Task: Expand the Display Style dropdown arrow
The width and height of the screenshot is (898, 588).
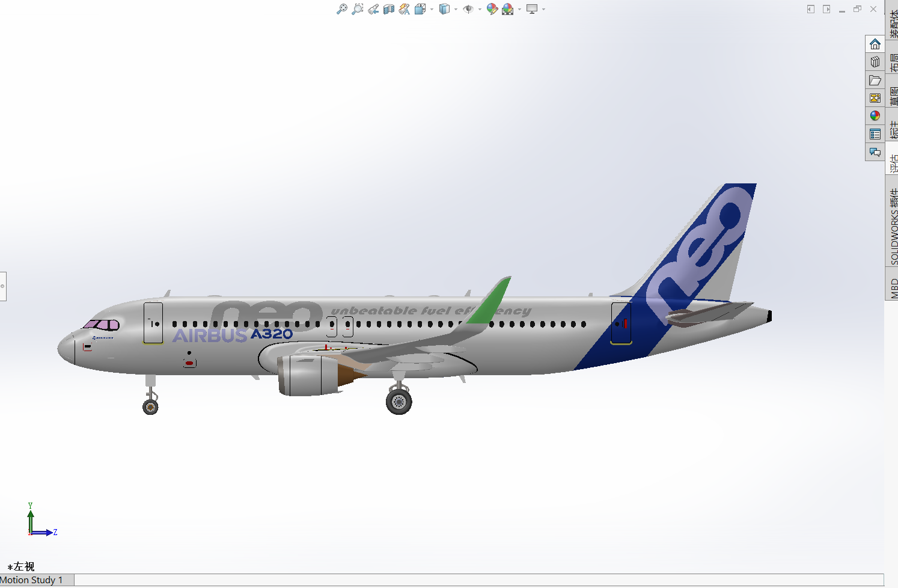Action: tap(456, 10)
